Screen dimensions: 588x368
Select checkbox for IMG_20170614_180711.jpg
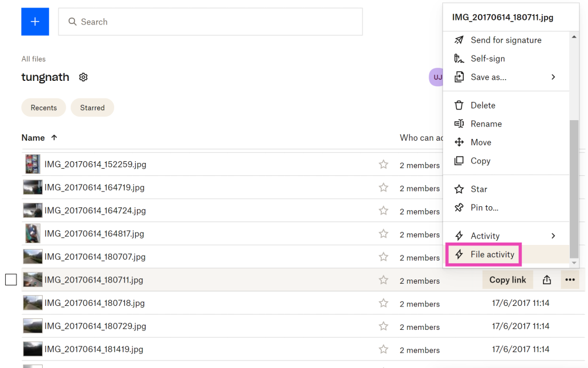tap(11, 280)
